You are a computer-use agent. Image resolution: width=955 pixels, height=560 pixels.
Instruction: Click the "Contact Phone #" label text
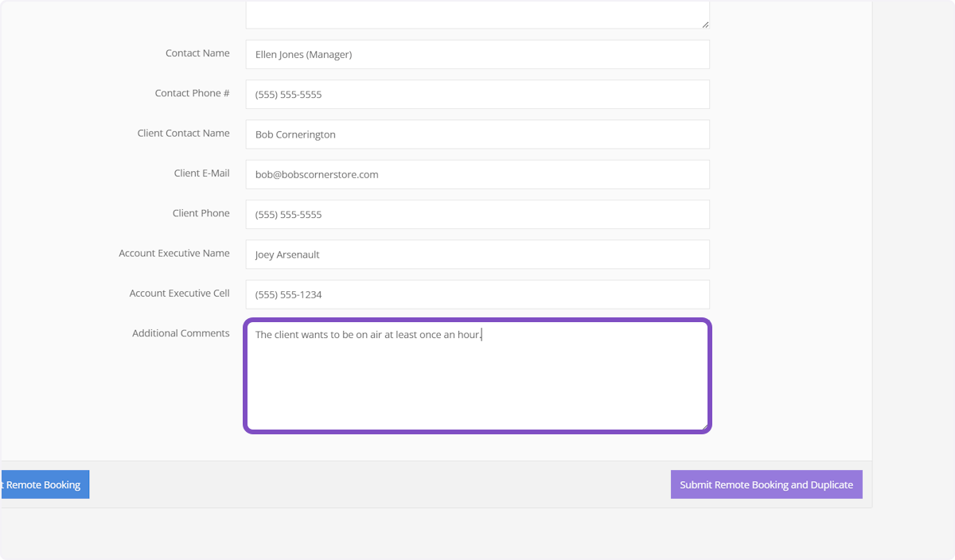point(192,93)
